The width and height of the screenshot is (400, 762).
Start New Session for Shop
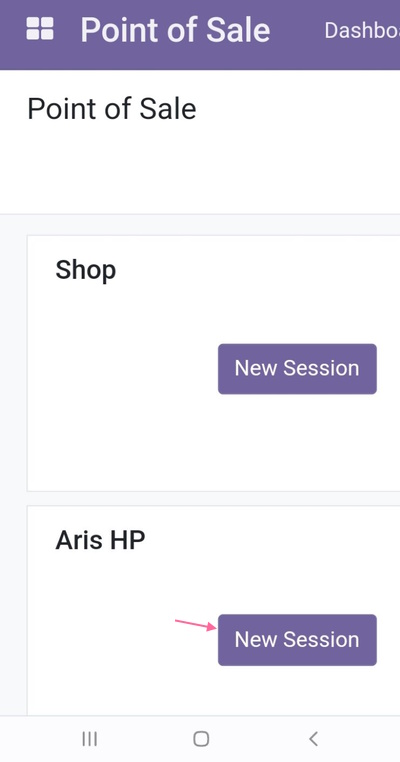tap(297, 369)
